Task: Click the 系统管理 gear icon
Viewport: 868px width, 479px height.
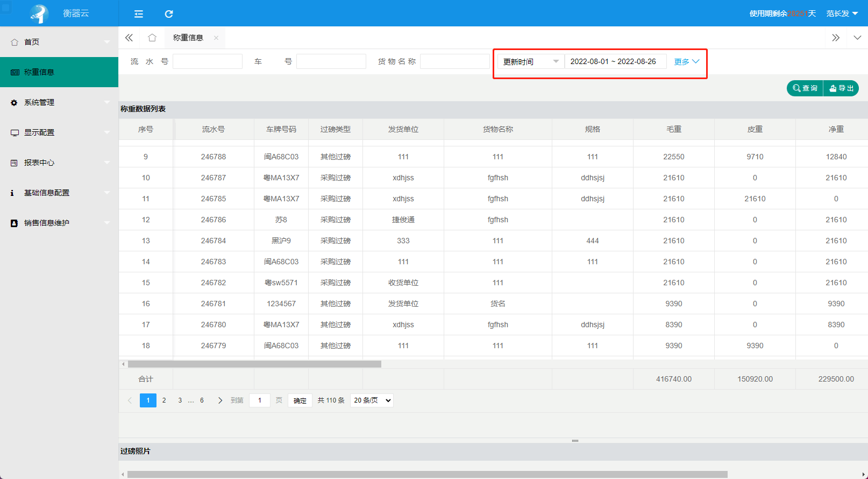Action: point(14,102)
